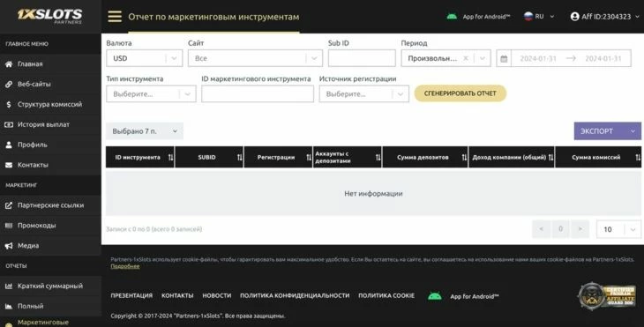Click the page number 0 button
644x327 pixels.
pyautogui.click(x=560, y=229)
